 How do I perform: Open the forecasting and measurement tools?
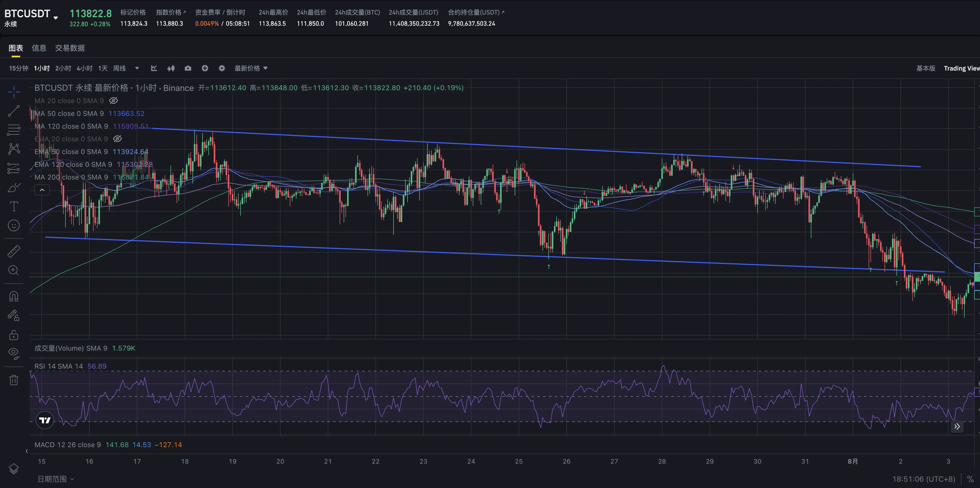[x=14, y=168]
